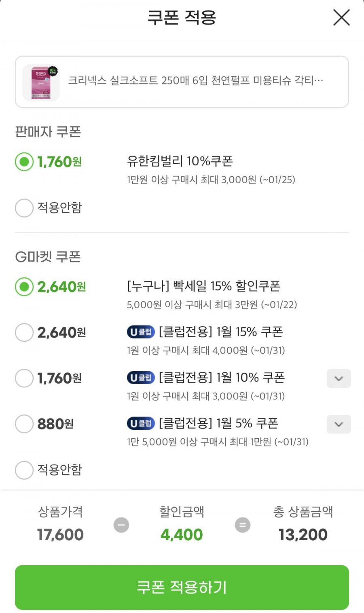Select 빡세일 15% 할인쿠폰 radio button
The width and height of the screenshot is (364, 613).
(x=24, y=287)
